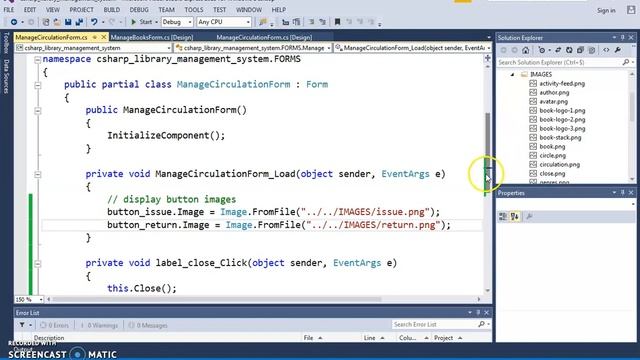640x360 pixels.
Task: Open the DEBUG menu
Action: [139, 9]
